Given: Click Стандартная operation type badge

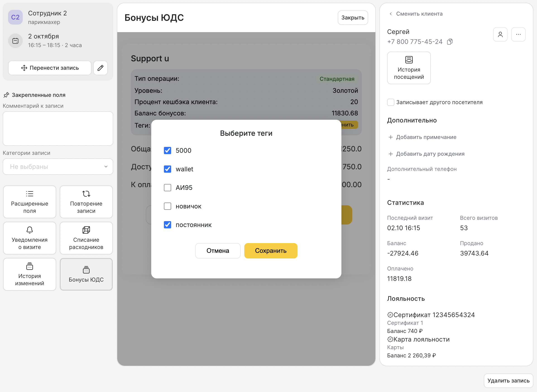Looking at the screenshot, I should pyautogui.click(x=337, y=79).
